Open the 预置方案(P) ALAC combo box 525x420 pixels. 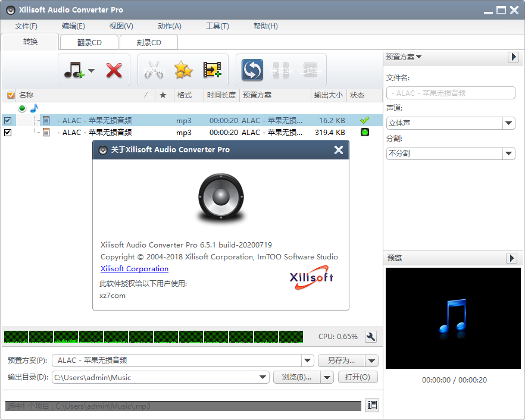(x=183, y=361)
